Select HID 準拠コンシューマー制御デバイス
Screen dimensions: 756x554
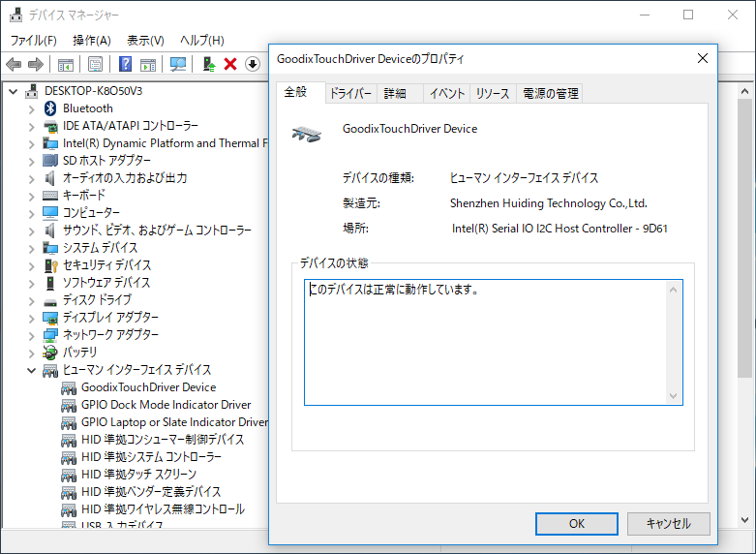pos(163,439)
